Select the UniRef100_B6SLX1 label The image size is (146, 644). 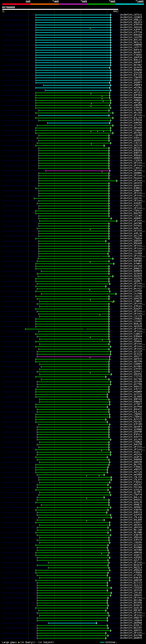tap(131, 42)
